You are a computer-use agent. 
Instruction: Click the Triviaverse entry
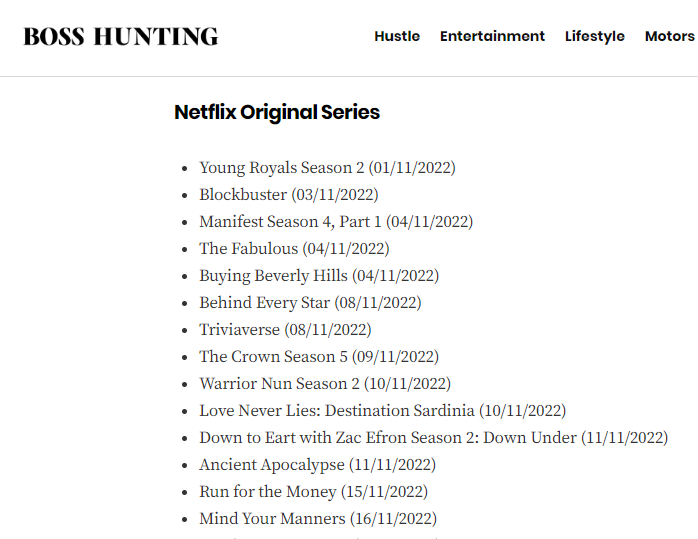(285, 330)
